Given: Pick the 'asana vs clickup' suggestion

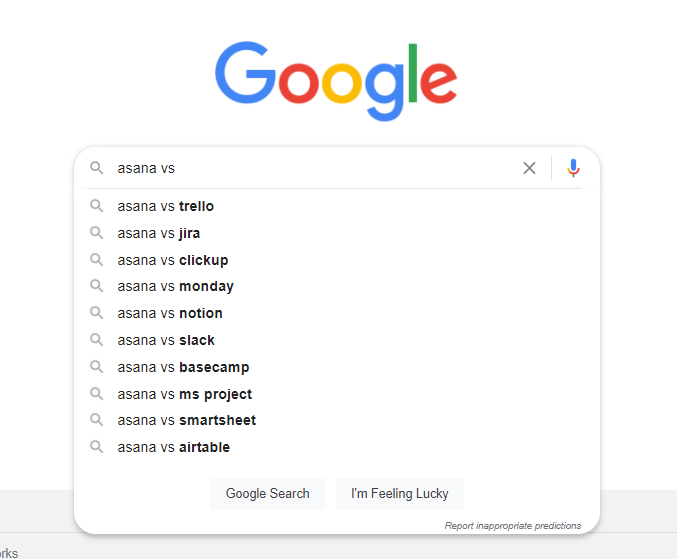Looking at the screenshot, I should [173, 260].
